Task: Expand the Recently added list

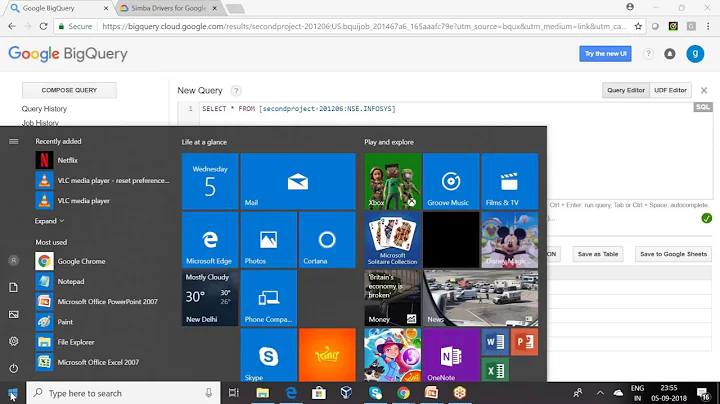Action: click(x=50, y=221)
